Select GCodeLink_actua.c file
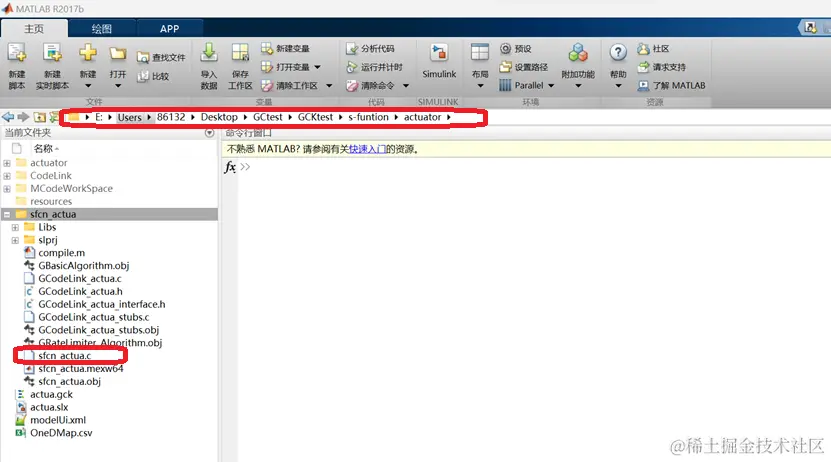 tap(79, 279)
